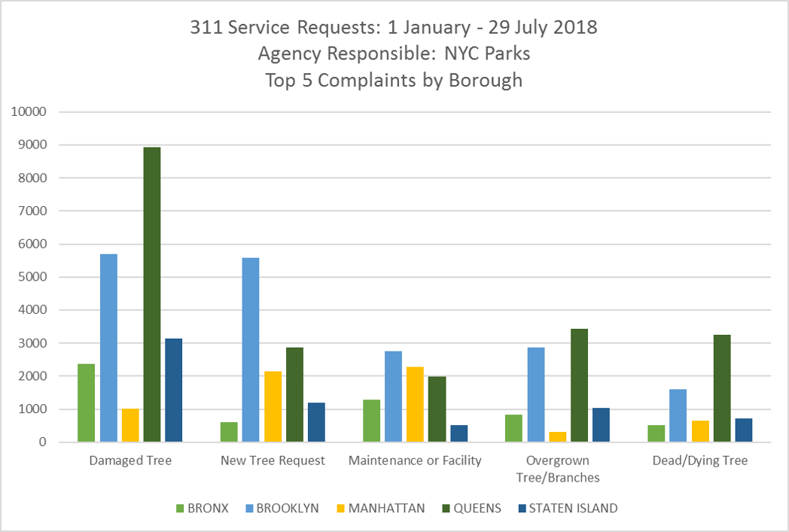Select the Queens bar for Damaged Tree
This screenshot has width=789, height=532.
click(152, 295)
